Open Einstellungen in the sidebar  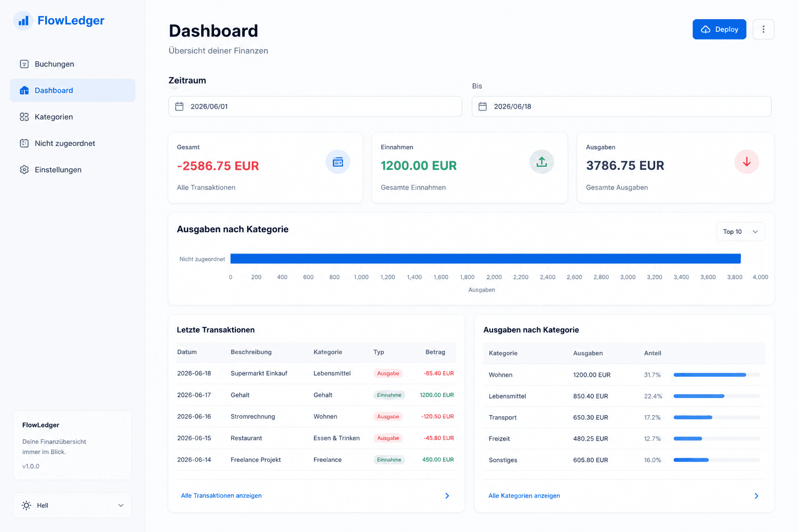(x=73, y=170)
